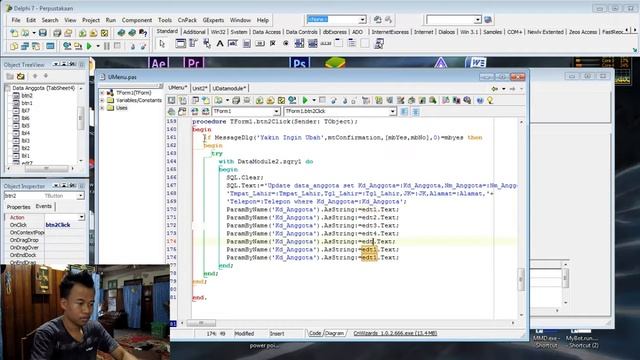
Task: Switch to the Diagram tab below the editor
Action: coord(334,333)
